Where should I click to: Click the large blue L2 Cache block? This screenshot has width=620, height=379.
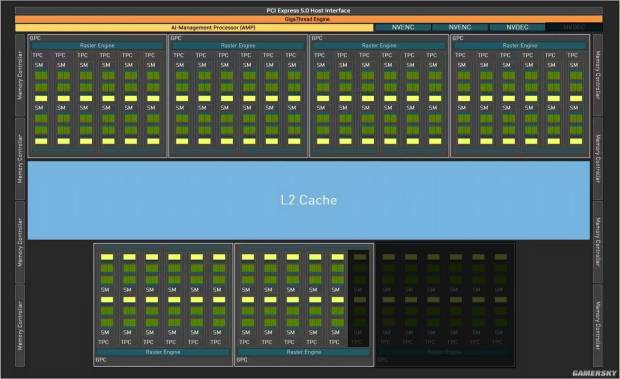[309, 200]
